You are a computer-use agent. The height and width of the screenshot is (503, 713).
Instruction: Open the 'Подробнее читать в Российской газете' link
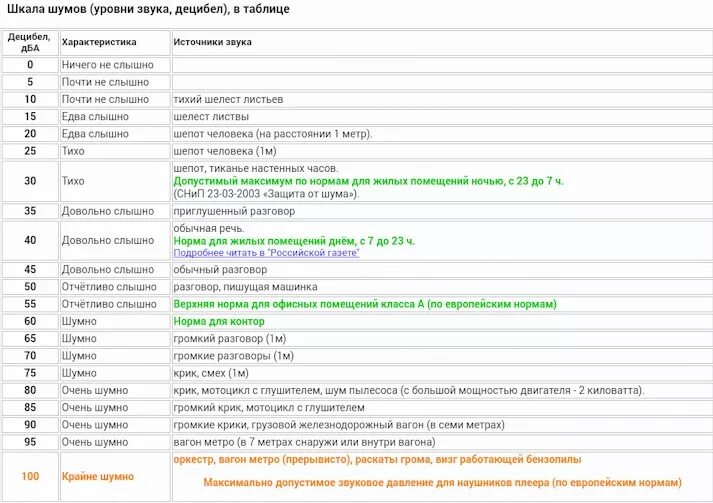266,253
